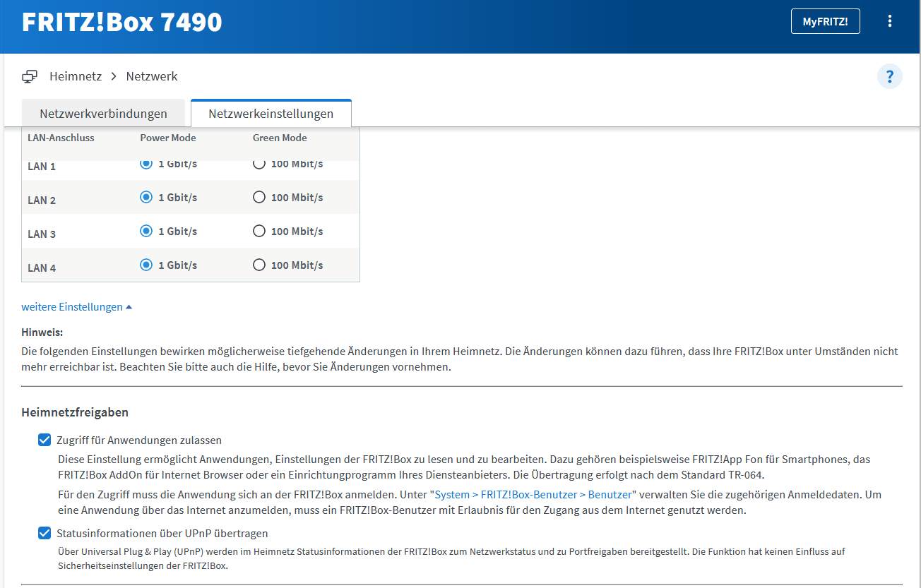The width and height of the screenshot is (921, 588).
Task: Click the 'Hinweis:' label
Action: [x=42, y=332]
